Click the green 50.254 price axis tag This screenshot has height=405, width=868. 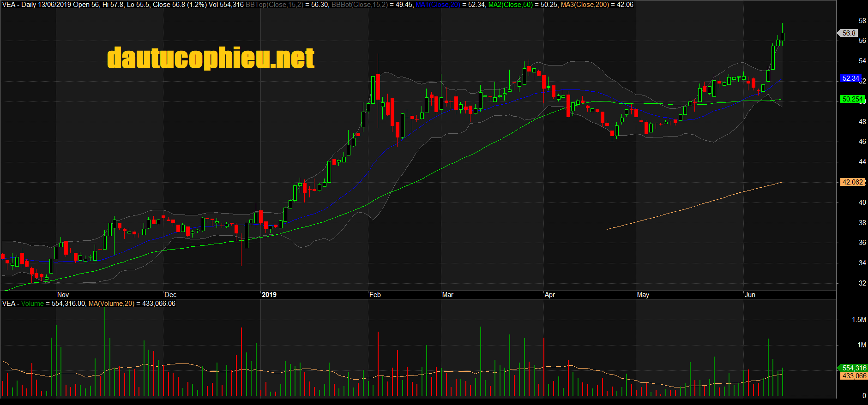point(852,99)
